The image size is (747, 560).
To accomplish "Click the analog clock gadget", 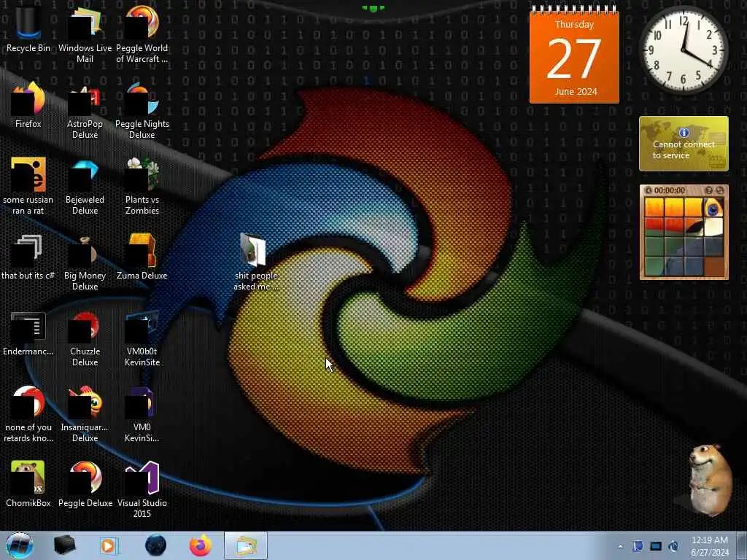I will [x=684, y=50].
